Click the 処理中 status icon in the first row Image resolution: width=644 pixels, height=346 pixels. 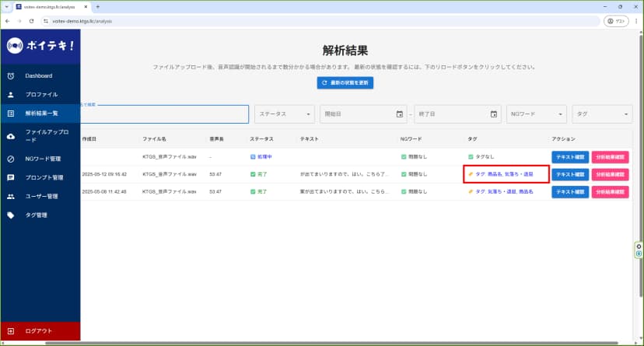(x=253, y=157)
